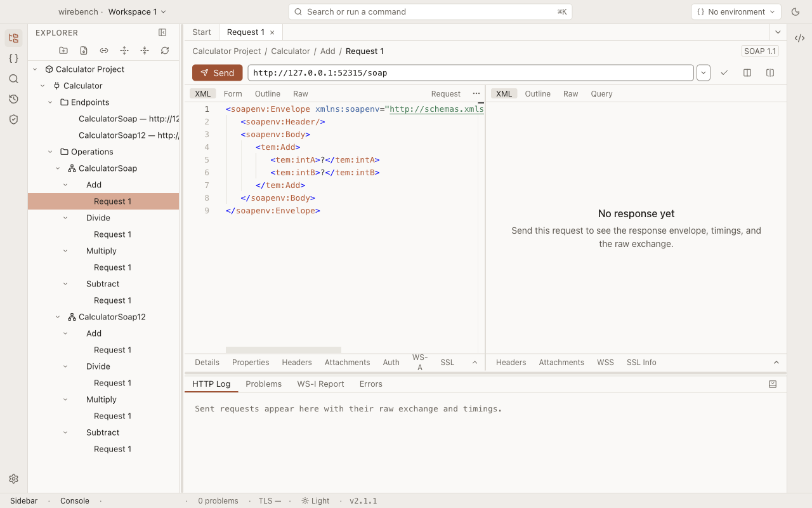Refresh the Explorer tree
The height and width of the screenshot is (508, 812).
click(x=165, y=50)
